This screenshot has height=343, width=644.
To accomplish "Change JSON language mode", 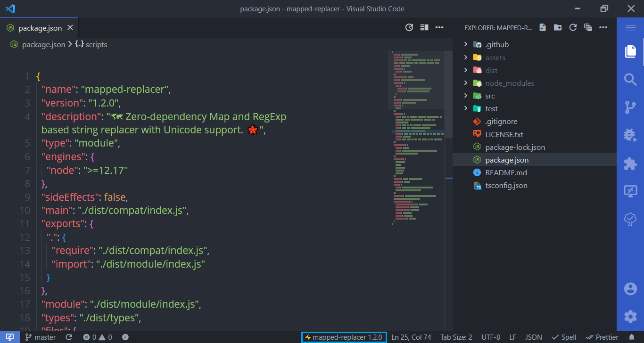I will click(x=534, y=337).
